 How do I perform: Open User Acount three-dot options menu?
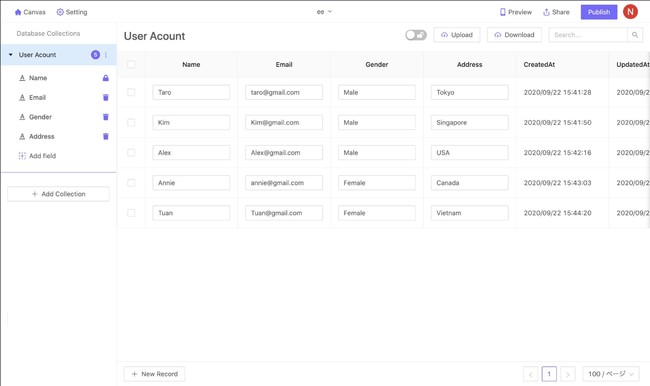pos(106,55)
